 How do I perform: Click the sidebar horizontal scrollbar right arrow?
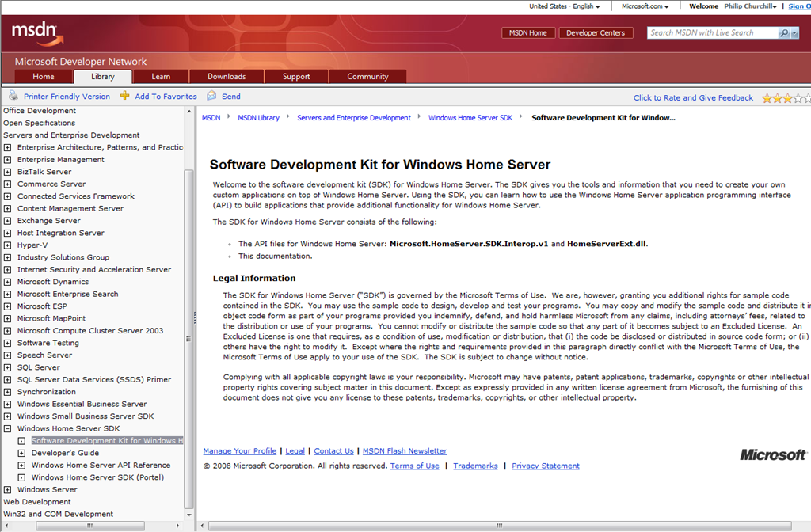point(178,526)
